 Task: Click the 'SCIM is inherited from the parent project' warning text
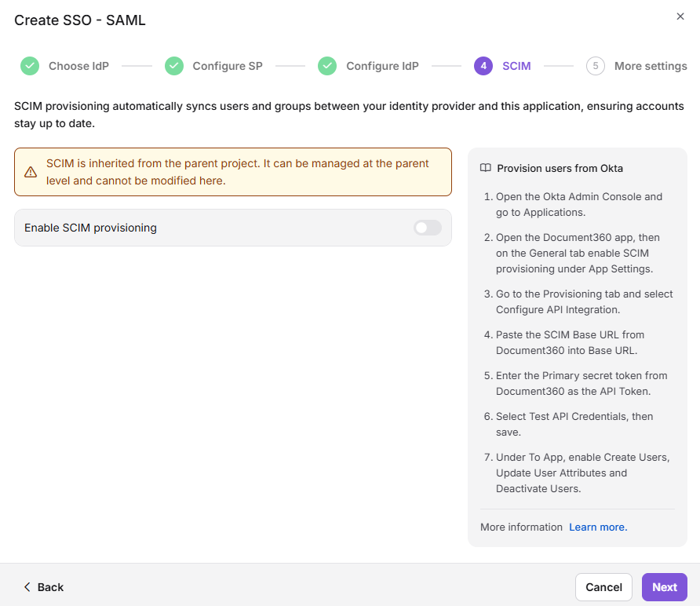coord(238,172)
